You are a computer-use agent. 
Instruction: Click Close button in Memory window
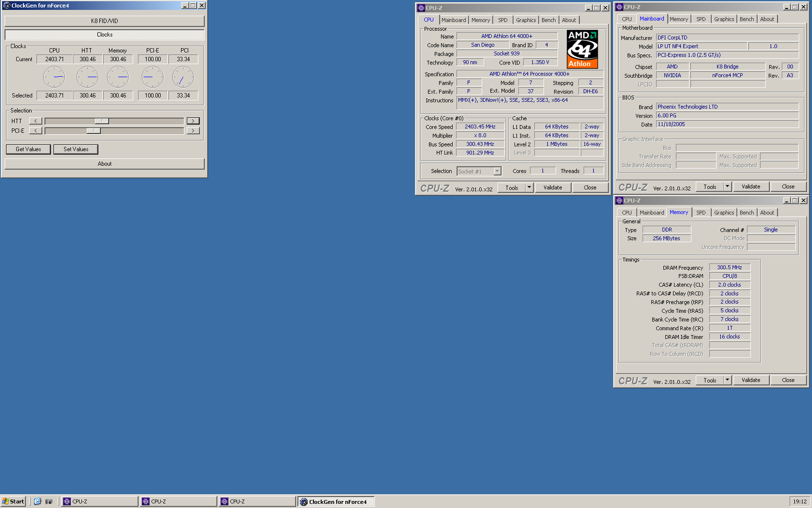click(x=789, y=380)
